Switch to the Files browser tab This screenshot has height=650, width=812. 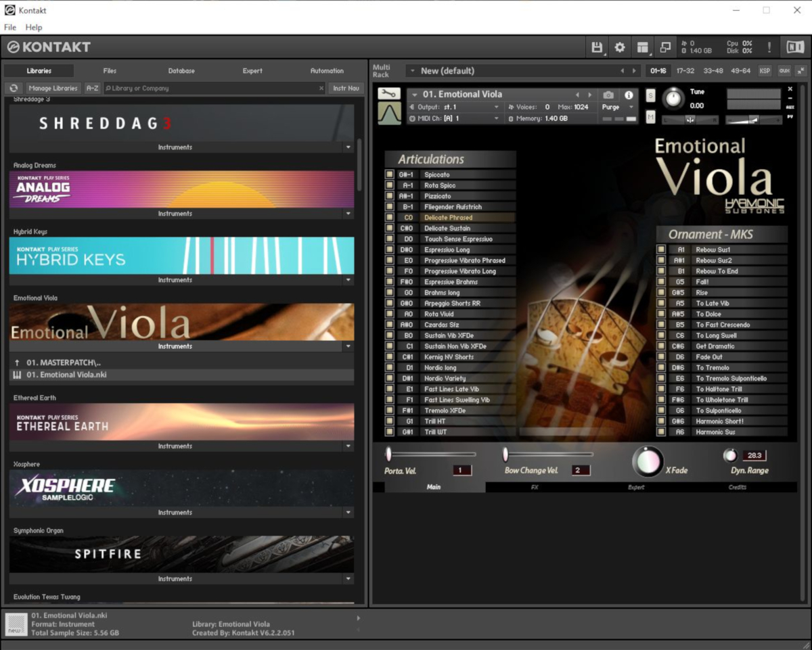pyautogui.click(x=110, y=71)
